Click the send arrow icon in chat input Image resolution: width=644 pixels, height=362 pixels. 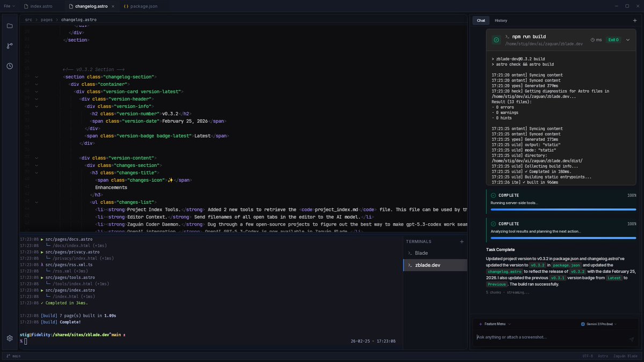pyautogui.click(x=632, y=339)
